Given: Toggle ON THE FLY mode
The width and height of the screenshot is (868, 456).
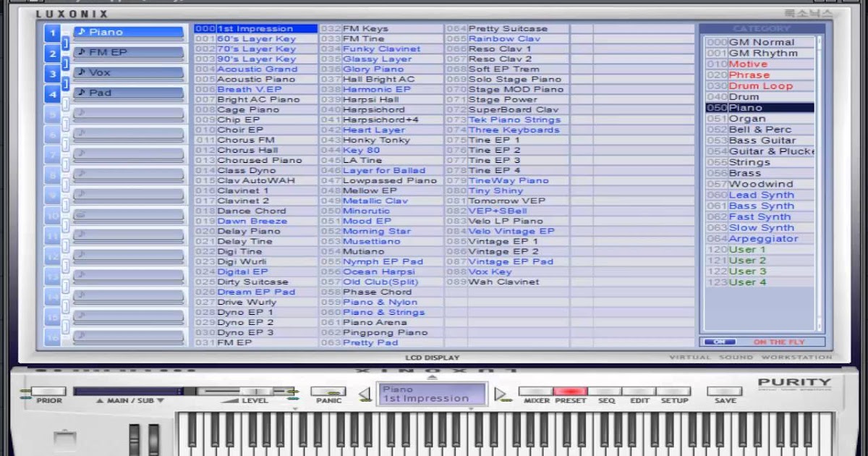Looking at the screenshot, I should point(779,342).
